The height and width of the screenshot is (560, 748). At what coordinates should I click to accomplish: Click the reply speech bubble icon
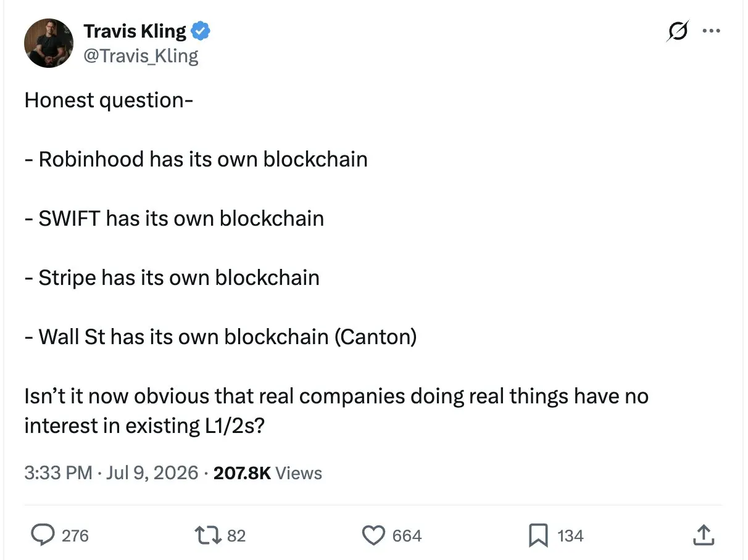tap(42, 535)
